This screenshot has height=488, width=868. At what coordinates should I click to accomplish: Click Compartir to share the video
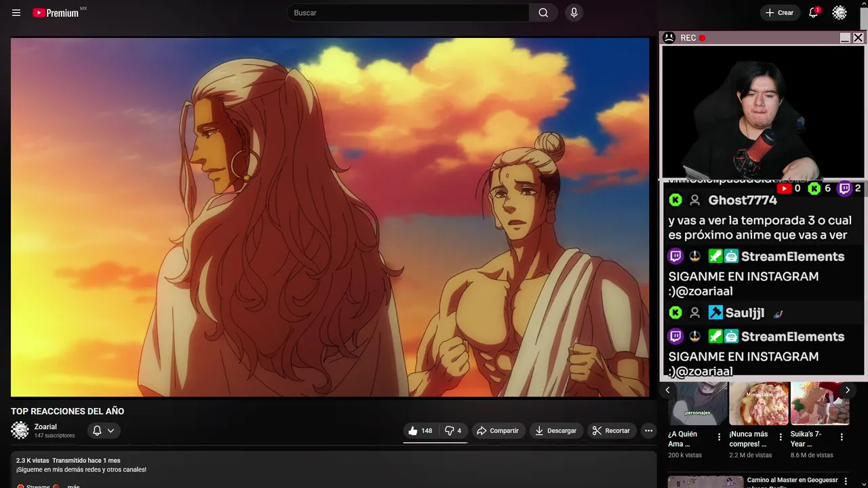point(498,430)
